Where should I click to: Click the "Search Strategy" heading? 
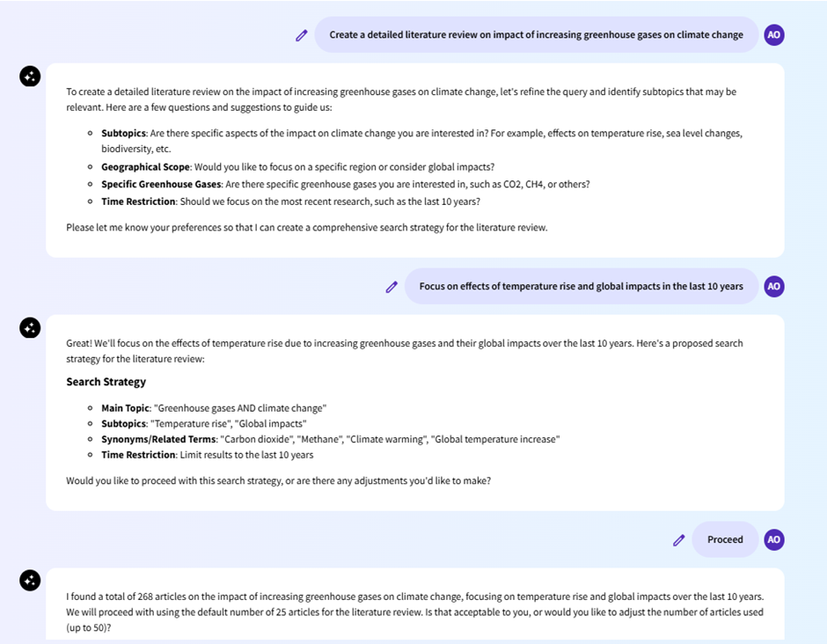tap(106, 382)
